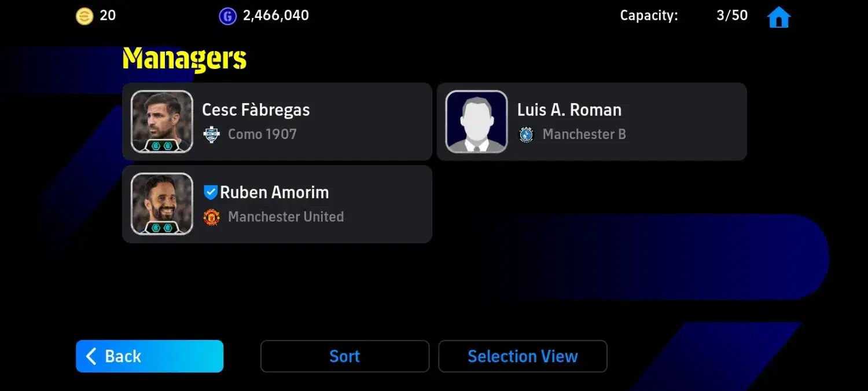Select Luis A. Roman silhouette avatar
The height and width of the screenshot is (391, 868).
477,122
